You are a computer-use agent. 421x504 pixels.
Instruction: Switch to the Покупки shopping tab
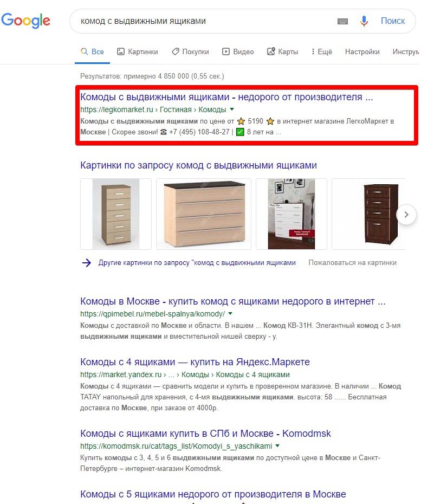pos(190,51)
